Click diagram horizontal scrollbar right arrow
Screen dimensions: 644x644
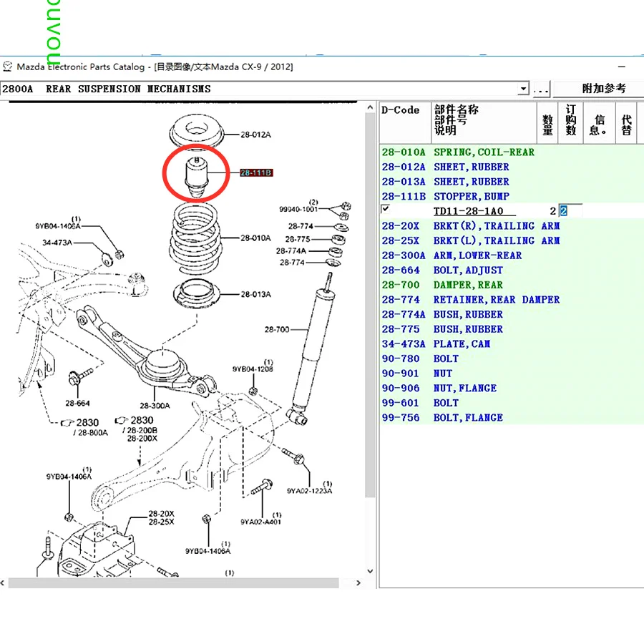(x=358, y=582)
